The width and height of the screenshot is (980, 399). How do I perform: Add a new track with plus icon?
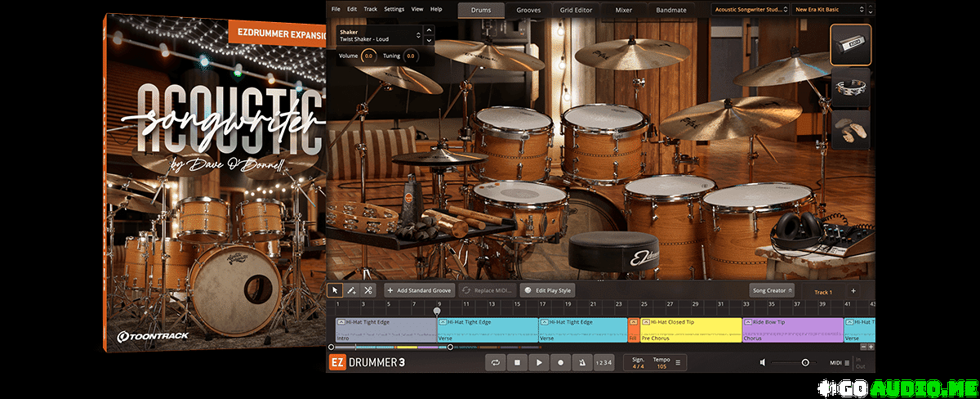tap(853, 290)
